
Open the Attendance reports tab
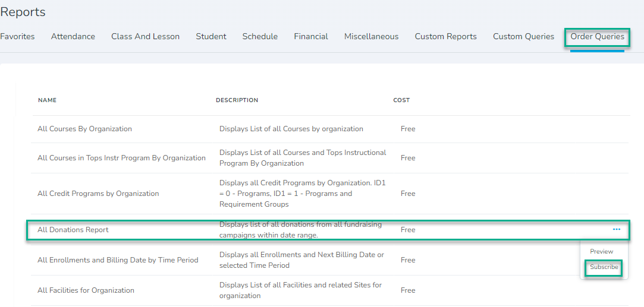[x=73, y=36]
